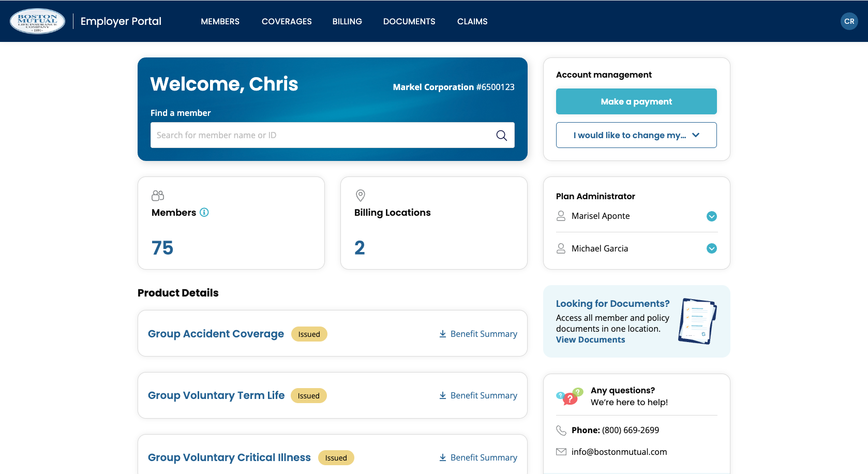The height and width of the screenshot is (474, 868).
Task: Click the Billing Locations count 2
Action: [x=360, y=248]
